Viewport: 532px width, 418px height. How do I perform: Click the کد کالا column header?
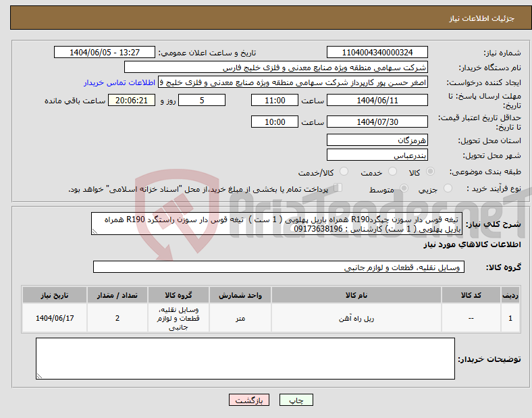click(471, 295)
